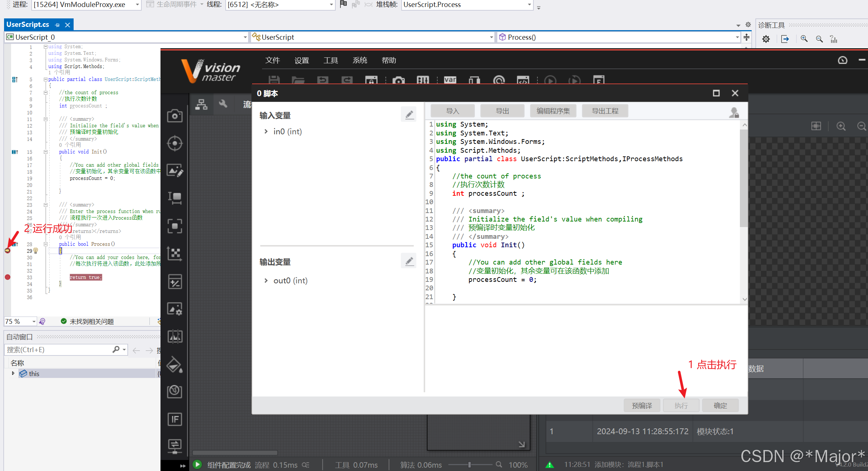Screen dimensions: 868x471
Task: Open the 工具 menu in VisionMaster
Action: point(330,60)
